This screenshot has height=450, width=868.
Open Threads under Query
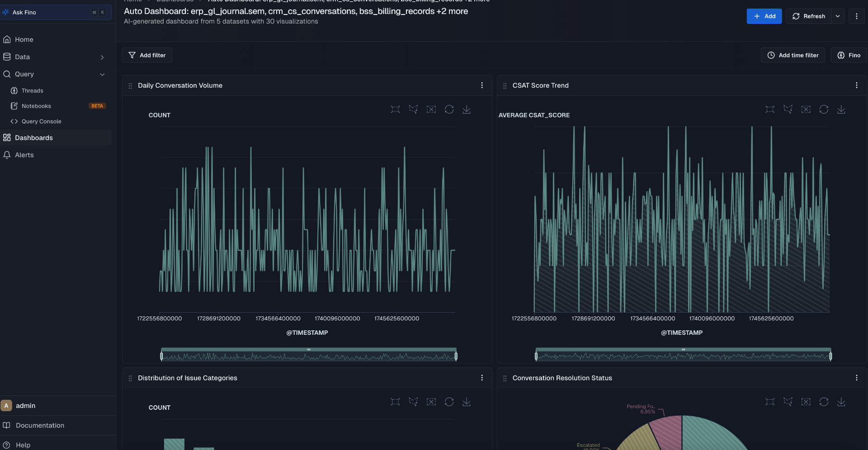pos(33,91)
